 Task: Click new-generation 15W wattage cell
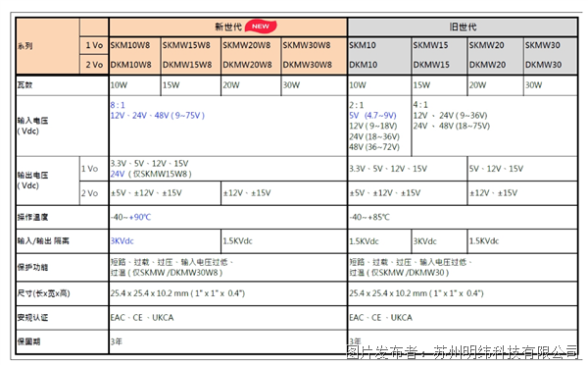(171, 85)
